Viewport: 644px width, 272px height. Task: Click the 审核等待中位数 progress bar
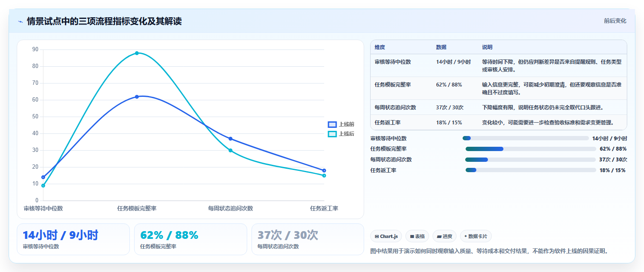click(525, 138)
